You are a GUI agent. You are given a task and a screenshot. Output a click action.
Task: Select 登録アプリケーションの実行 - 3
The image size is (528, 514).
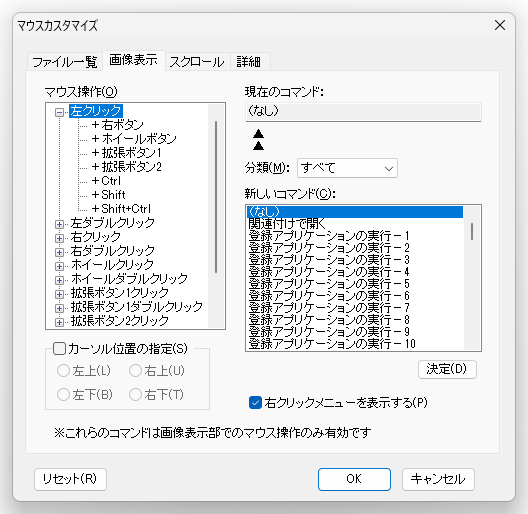(355, 260)
